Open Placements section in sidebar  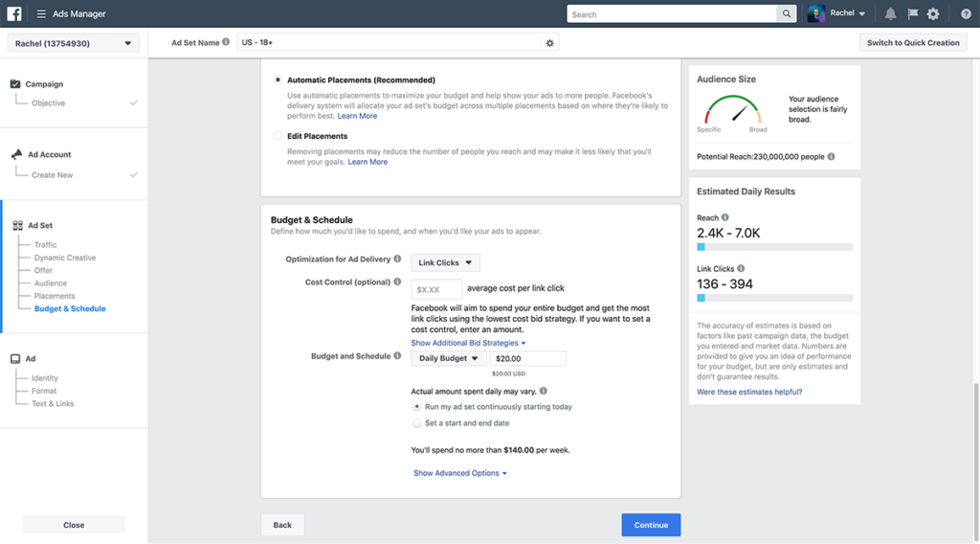(x=55, y=296)
